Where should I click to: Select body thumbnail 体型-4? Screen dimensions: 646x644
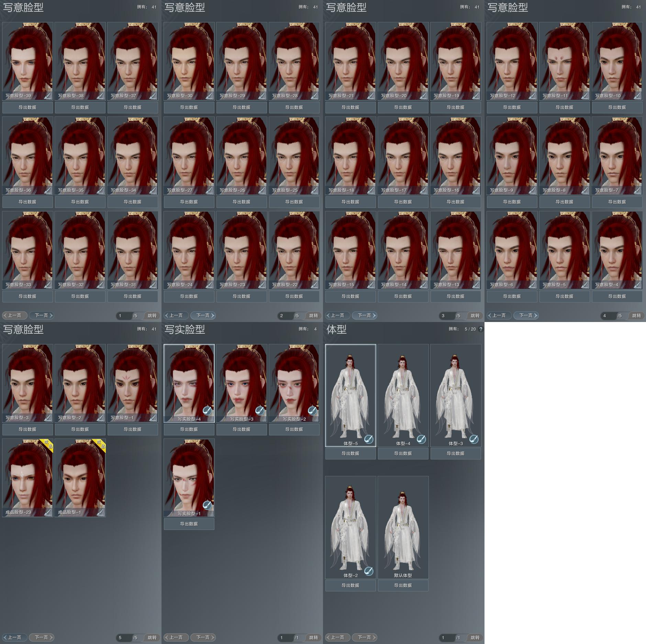coord(403,395)
